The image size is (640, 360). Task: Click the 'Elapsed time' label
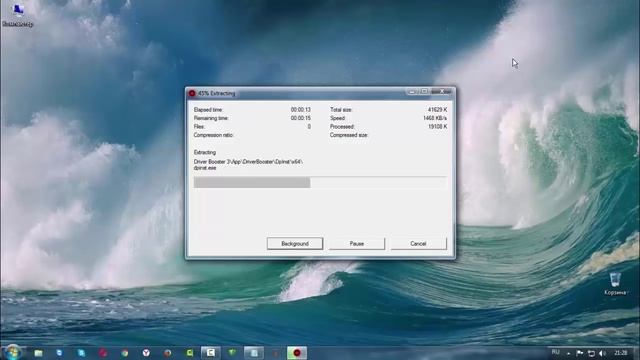(208, 110)
